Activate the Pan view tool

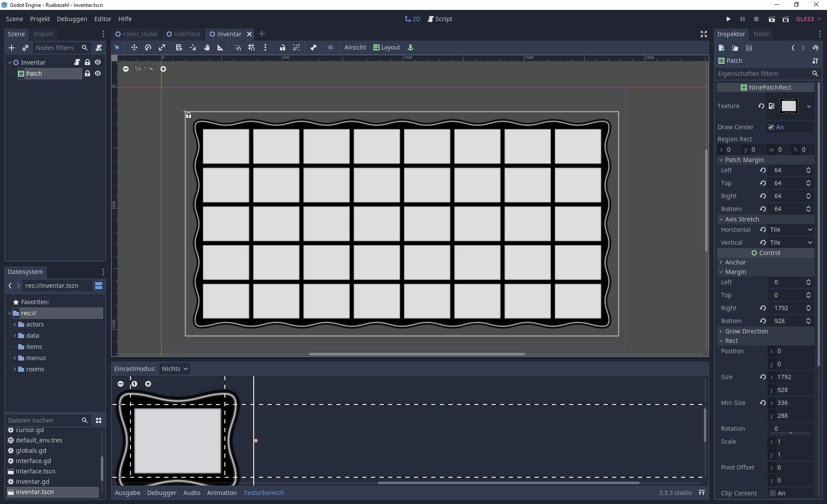[x=207, y=47]
